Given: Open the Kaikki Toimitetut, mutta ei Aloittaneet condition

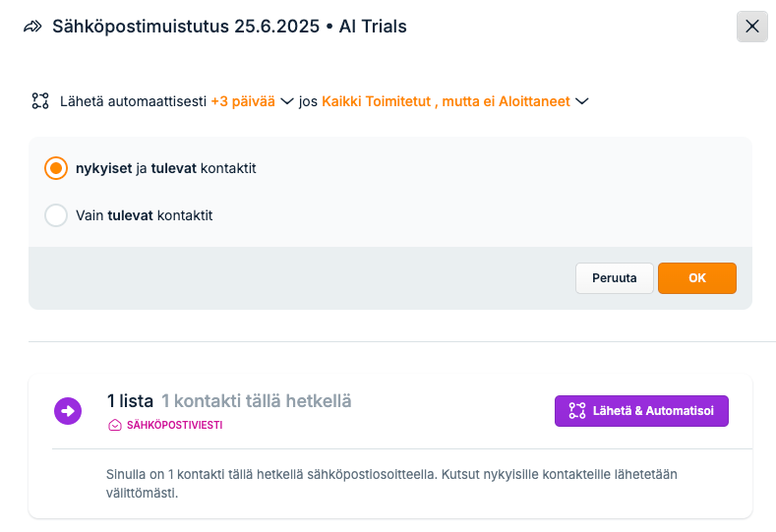Looking at the screenshot, I should click(x=446, y=101).
